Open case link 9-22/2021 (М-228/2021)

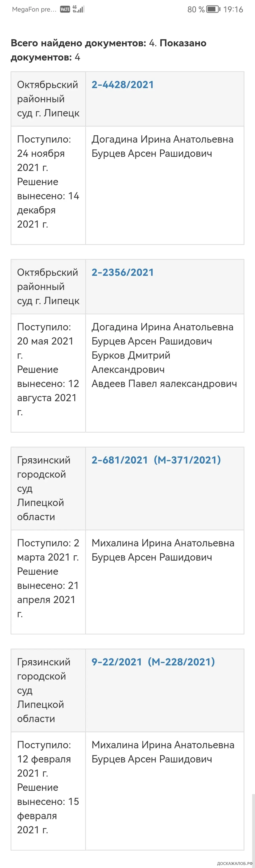click(153, 662)
